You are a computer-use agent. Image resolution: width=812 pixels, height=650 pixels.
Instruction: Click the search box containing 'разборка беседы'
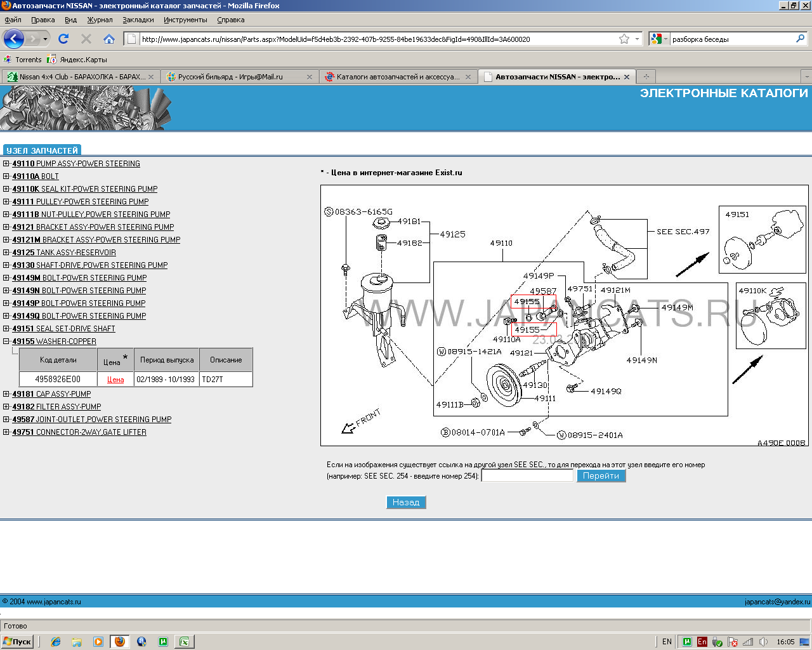[731, 39]
